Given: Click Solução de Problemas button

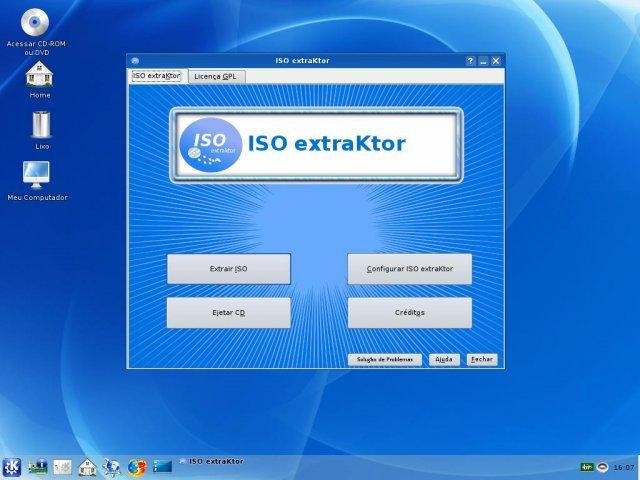Looking at the screenshot, I should (384, 360).
